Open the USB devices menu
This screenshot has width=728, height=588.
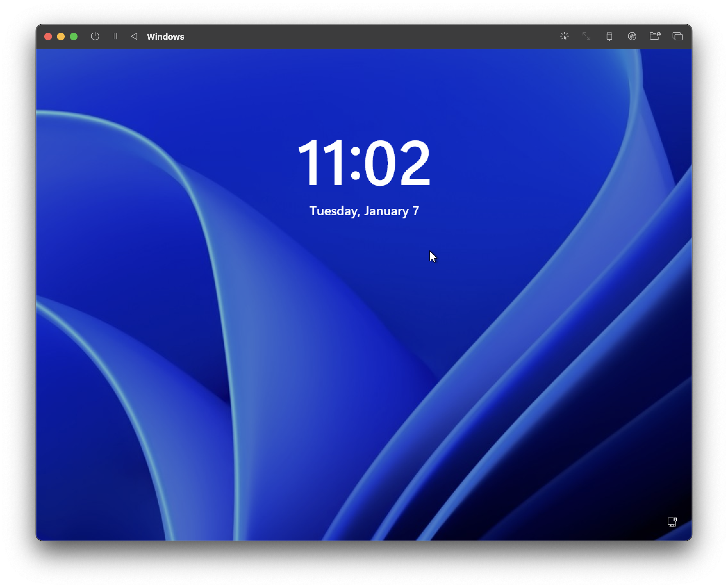[609, 36]
